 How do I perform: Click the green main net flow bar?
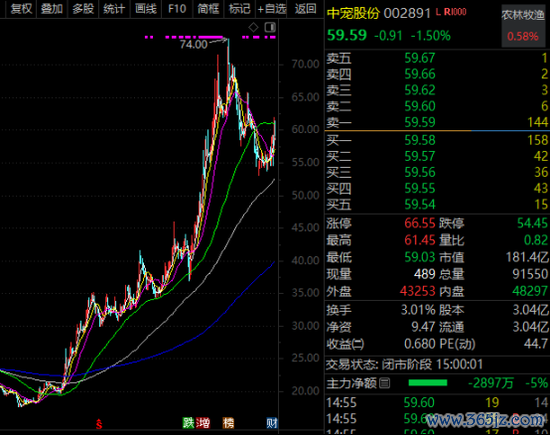click(428, 383)
